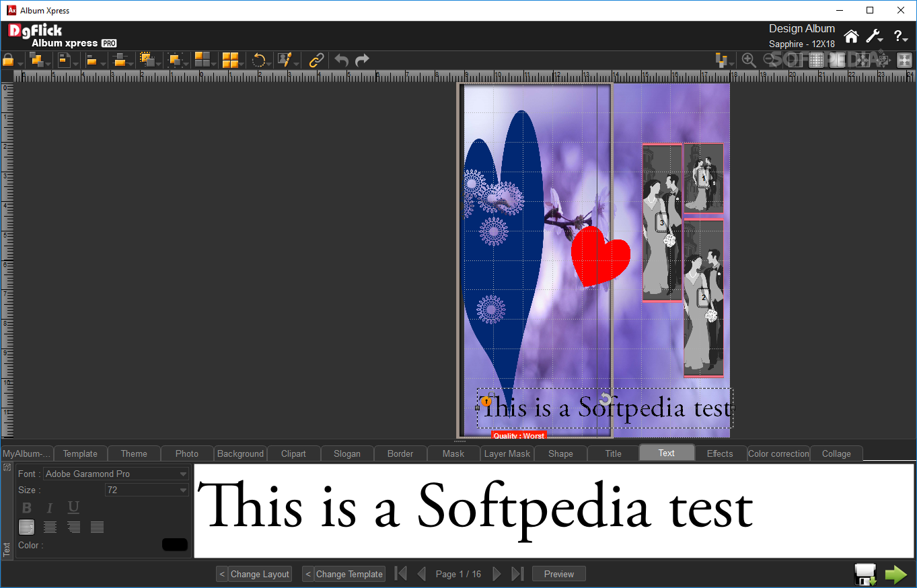Jump to the last page
This screenshot has width=917, height=588.
pos(517,574)
